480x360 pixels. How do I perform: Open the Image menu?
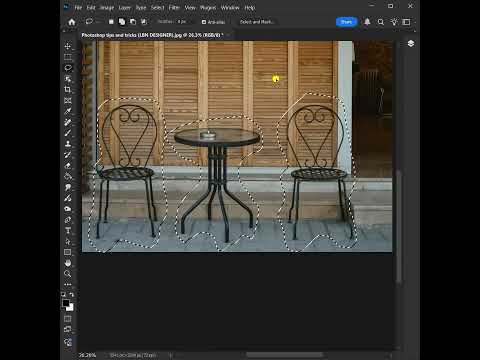click(x=107, y=7)
